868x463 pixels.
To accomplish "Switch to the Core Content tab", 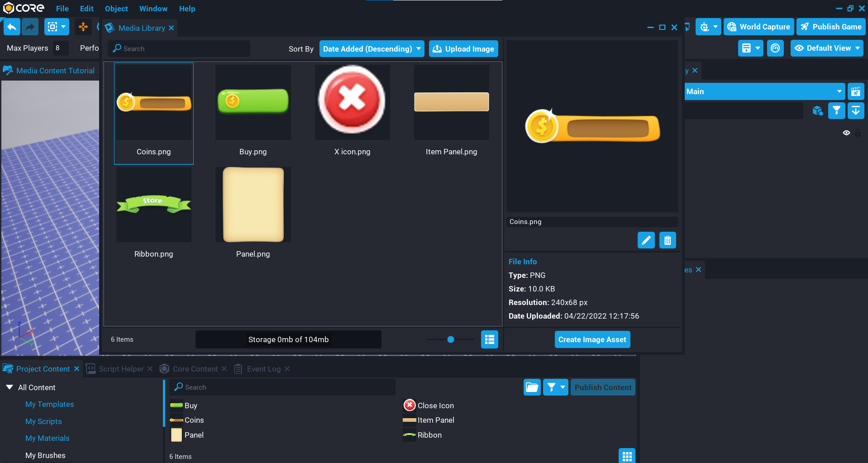I will 195,369.
